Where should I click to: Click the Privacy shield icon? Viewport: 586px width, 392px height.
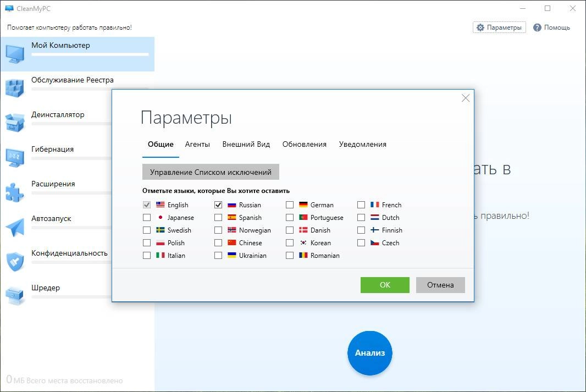[15, 262]
